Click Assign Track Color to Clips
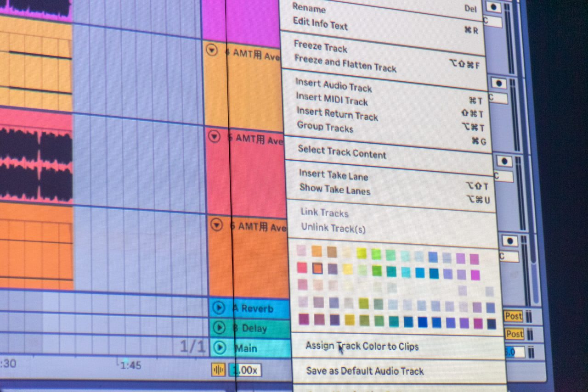Screen dimensions: 588x392 (x=362, y=346)
